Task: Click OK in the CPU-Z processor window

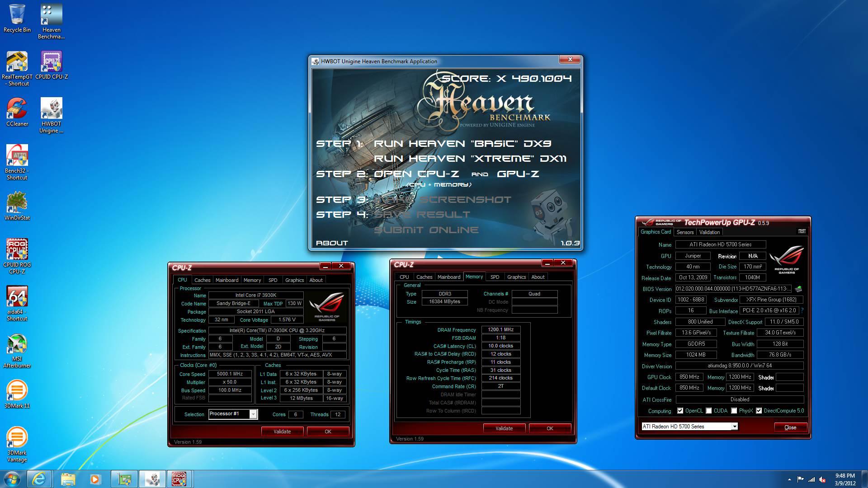Action: pyautogui.click(x=328, y=432)
